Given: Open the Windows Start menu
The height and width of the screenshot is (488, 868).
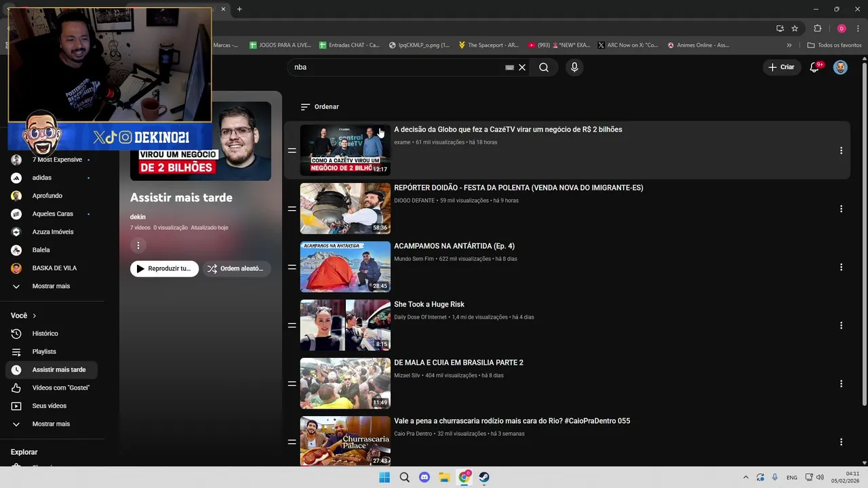Looking at the screenshot, I should click(384, 477).
